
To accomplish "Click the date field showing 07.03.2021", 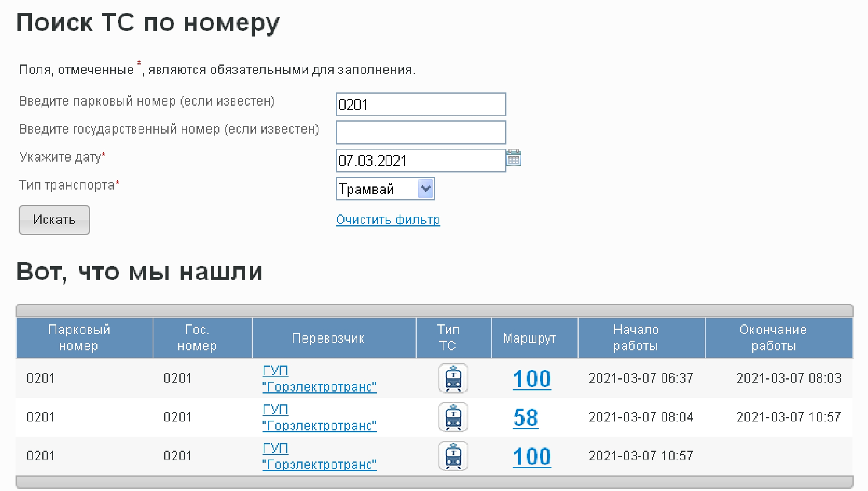I will pyautogui.click(x=421, y=160).
